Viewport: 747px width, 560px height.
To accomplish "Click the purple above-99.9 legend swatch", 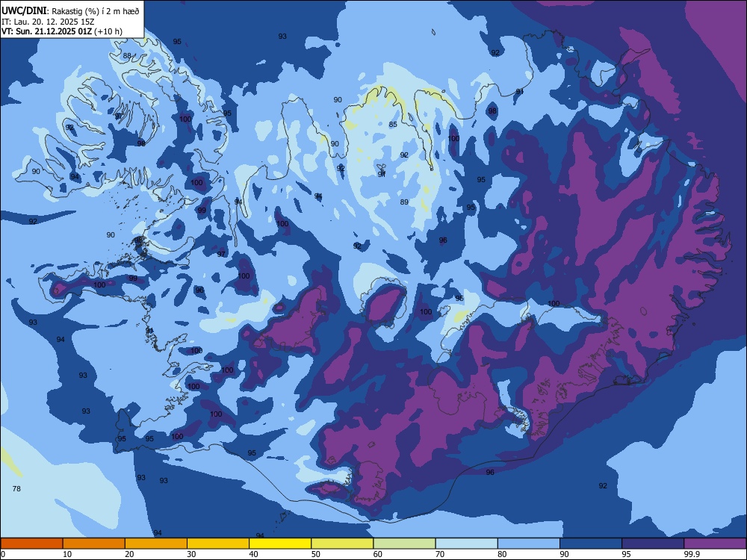I will point(715,544).
